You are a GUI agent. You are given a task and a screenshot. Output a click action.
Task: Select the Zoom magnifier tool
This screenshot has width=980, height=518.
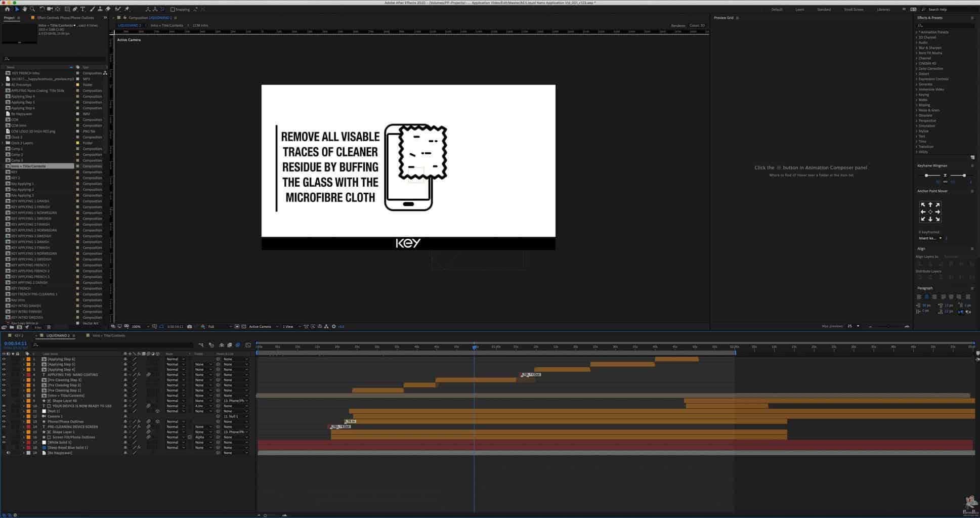(32, 9)
